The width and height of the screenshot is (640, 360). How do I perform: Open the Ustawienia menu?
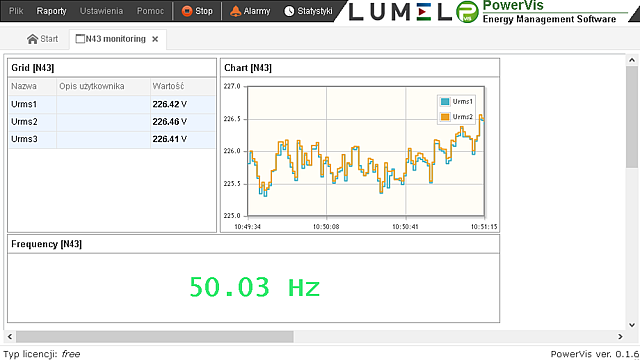point(101,11)
